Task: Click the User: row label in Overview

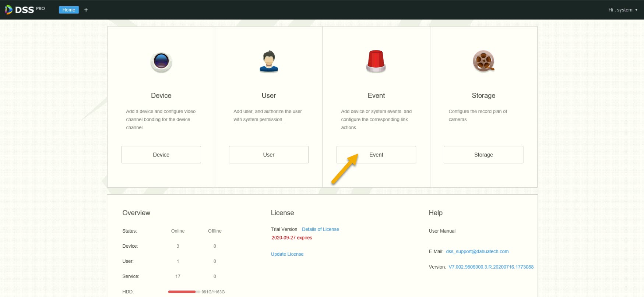Action: click(128, 261)
